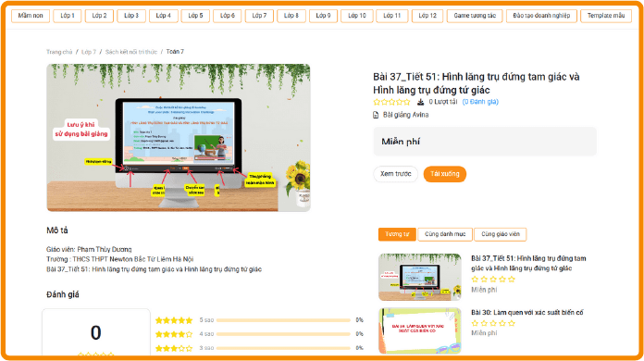Open the Đào tạo doanh nghiệp menu
This screenshot has width=644, height=361.
541,16
